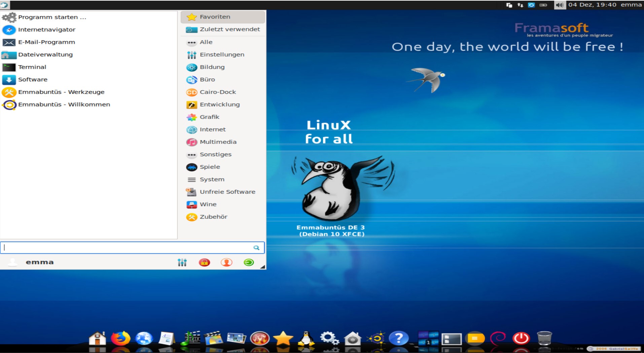The width and height of the screenshot is (644, 353).
Task: Click the battery indicator in the panel
Action: [x=543, y=5]
